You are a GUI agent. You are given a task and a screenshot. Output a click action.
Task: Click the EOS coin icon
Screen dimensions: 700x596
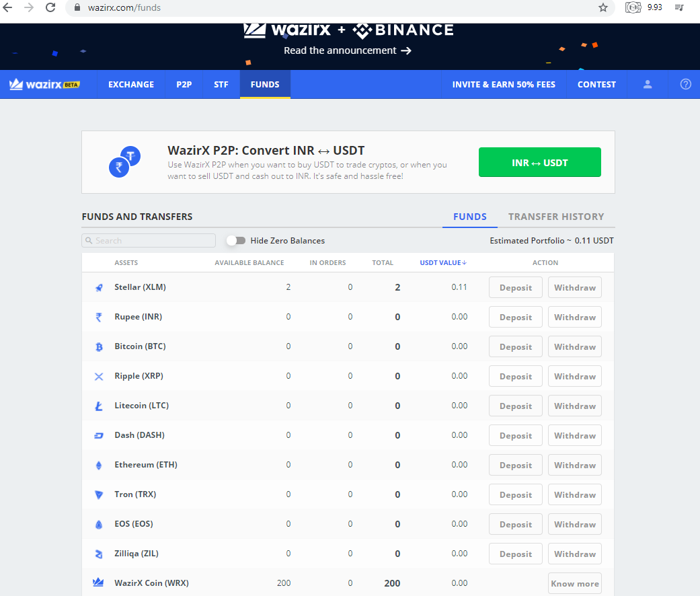click(x=99, y=524)
